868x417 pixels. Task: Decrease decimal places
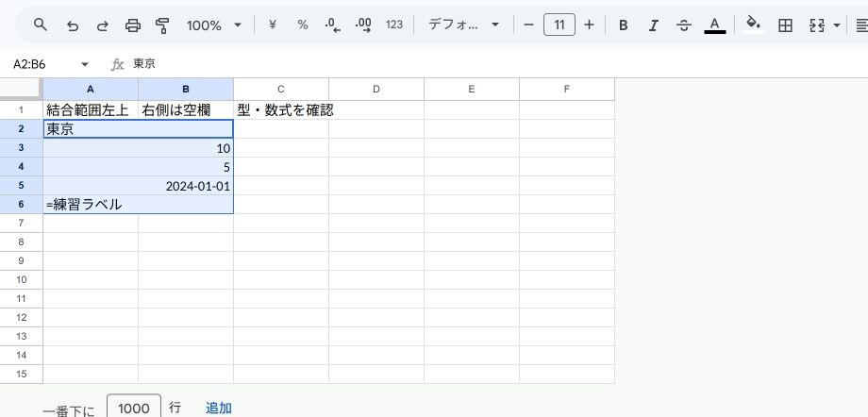[333, 25]
